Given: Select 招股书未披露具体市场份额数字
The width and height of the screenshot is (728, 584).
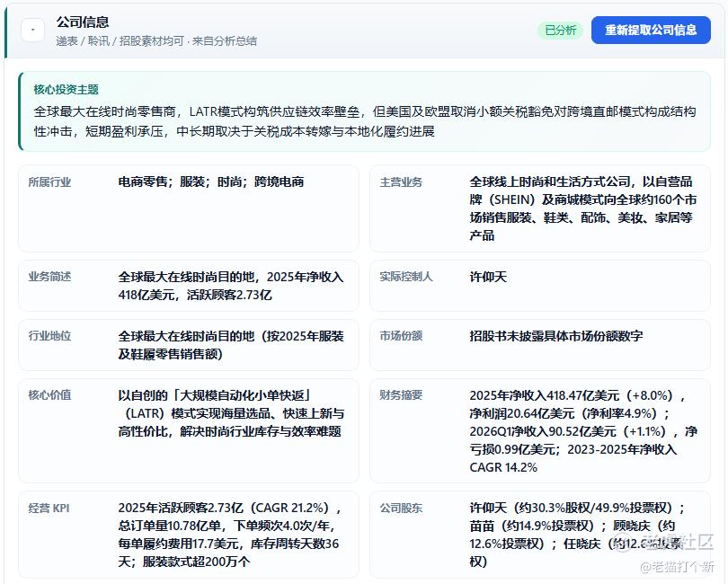Looking at the screenshot, I should [x=555, y=336].
